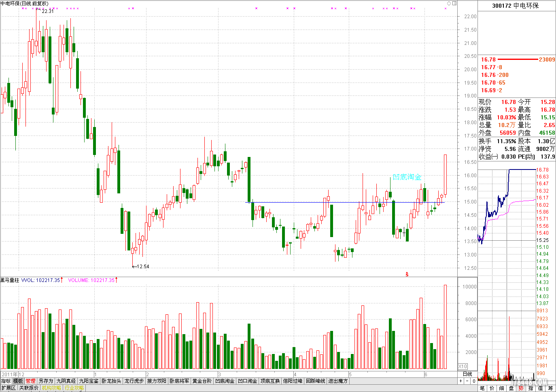
Task: Open the 模板 template tab
Action: tap(18, 381)
